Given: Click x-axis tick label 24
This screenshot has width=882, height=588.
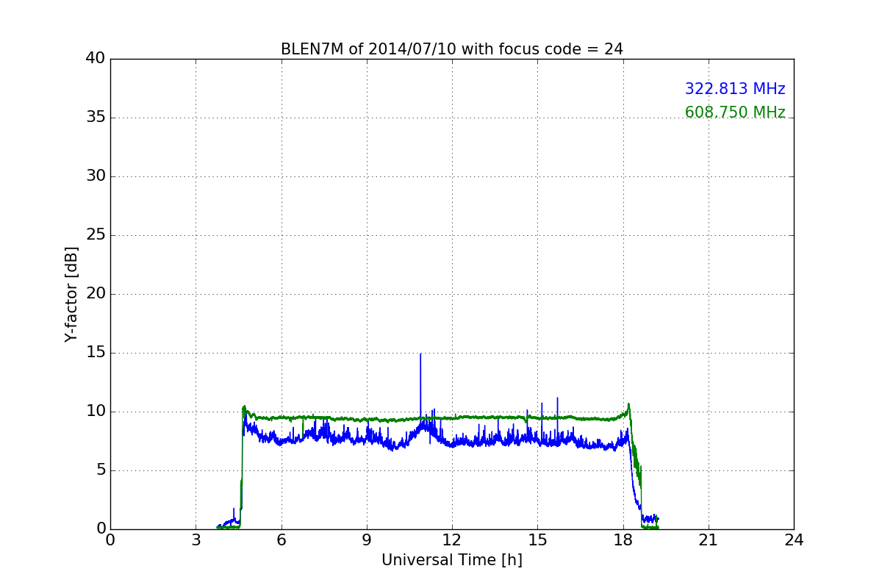Looking at the screenshot, I should point(794,539).
